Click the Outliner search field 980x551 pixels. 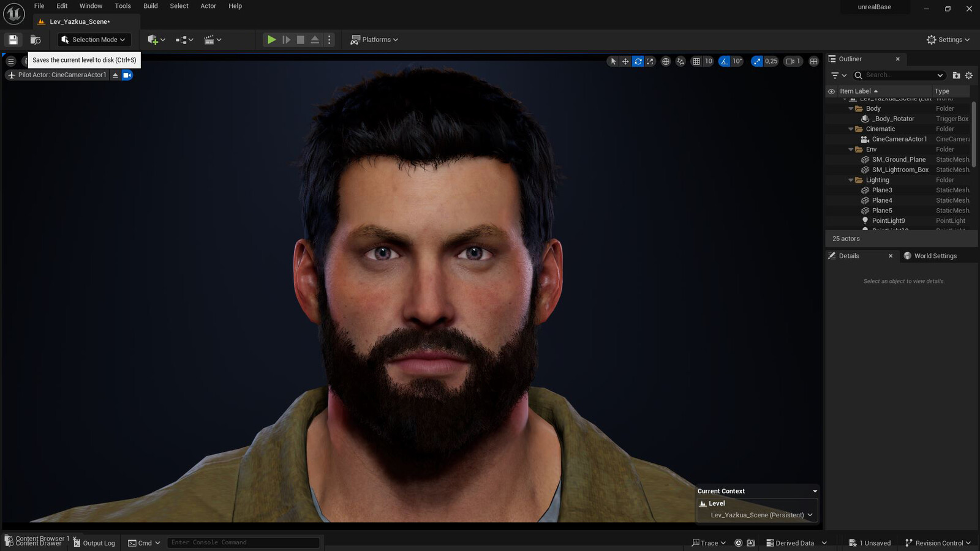[x=899, y=75]
